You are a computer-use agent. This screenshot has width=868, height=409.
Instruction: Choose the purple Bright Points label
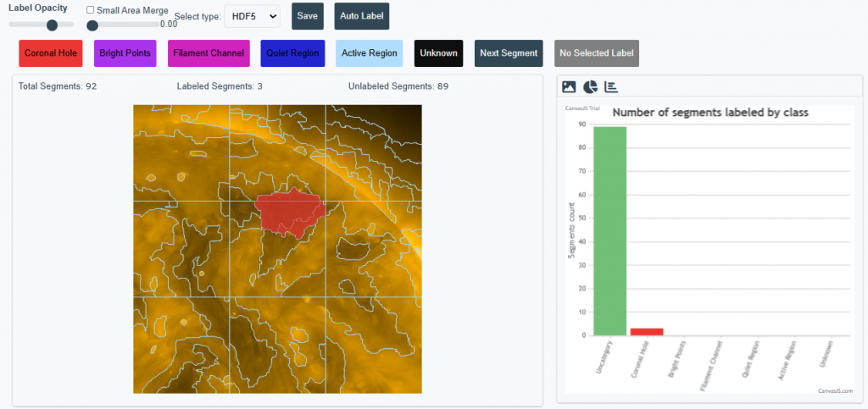click(125, 53)
